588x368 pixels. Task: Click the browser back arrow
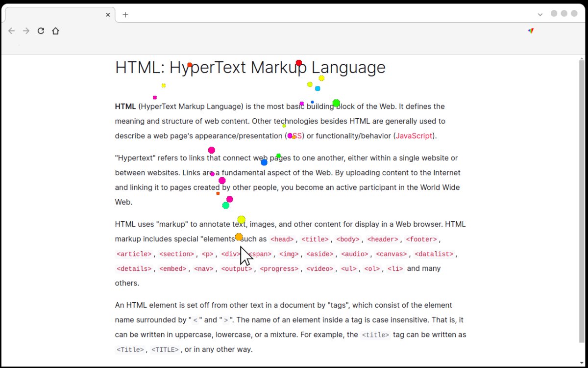click(12, 31)
